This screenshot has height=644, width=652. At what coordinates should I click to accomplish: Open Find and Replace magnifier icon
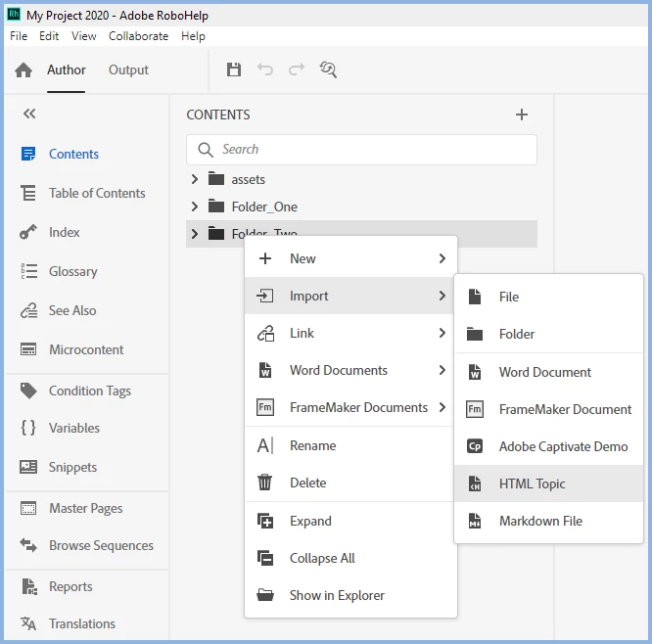[328, 69]
